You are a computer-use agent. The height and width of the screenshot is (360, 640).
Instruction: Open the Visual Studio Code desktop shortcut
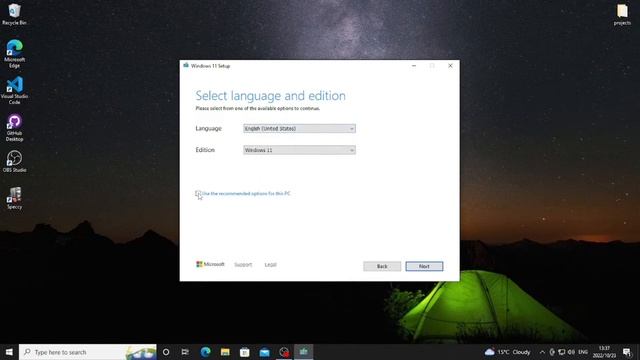tap(14, 90)
